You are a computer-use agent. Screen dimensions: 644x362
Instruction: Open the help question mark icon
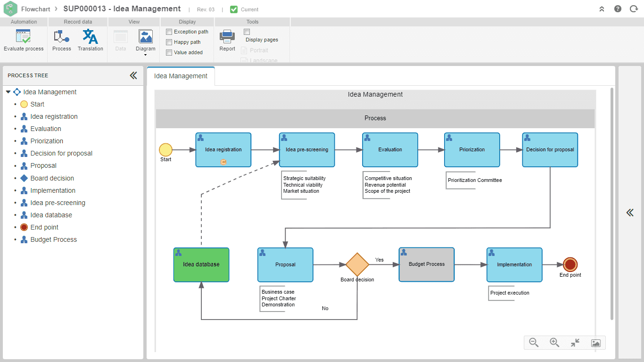(x=618, y=9)
